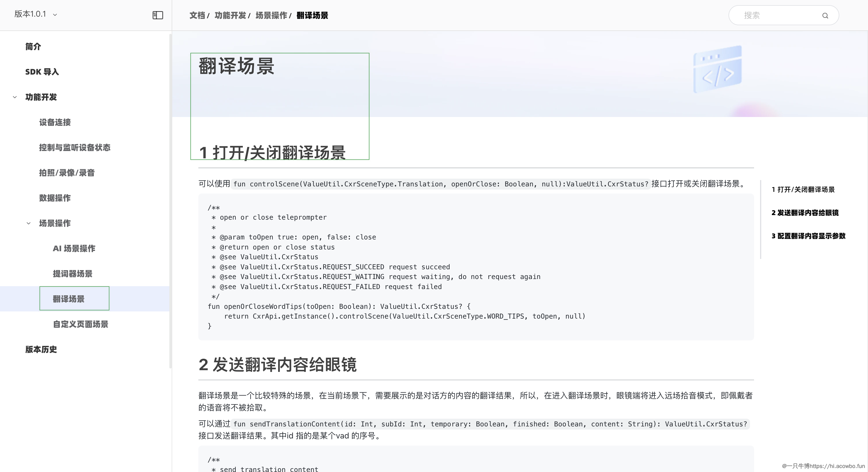Screen dimensions: 868x472
Task: Open the 自定义页面场景 page
Action: [x=80, y=324]
